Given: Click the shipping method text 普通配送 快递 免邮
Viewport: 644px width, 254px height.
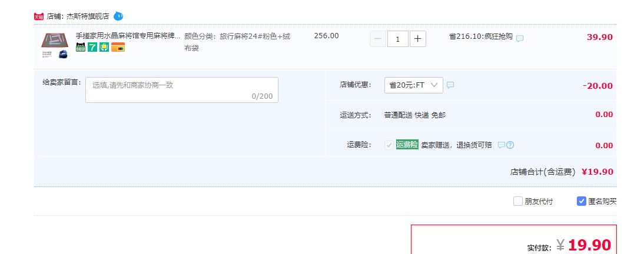Looking at the screenshot, I should point(415,115).
